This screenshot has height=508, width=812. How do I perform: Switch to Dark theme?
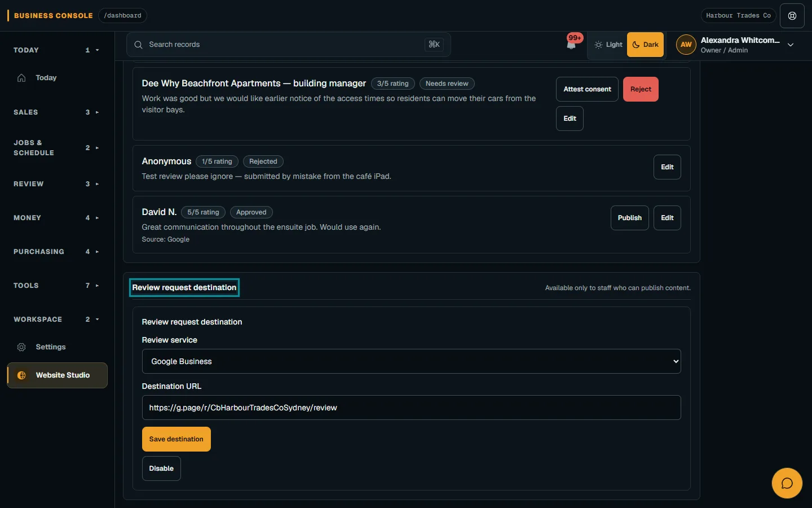tap(646, 45)
